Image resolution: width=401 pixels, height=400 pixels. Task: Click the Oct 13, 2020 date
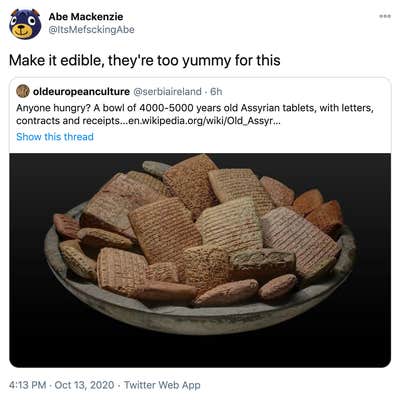[x=84, y=385]
